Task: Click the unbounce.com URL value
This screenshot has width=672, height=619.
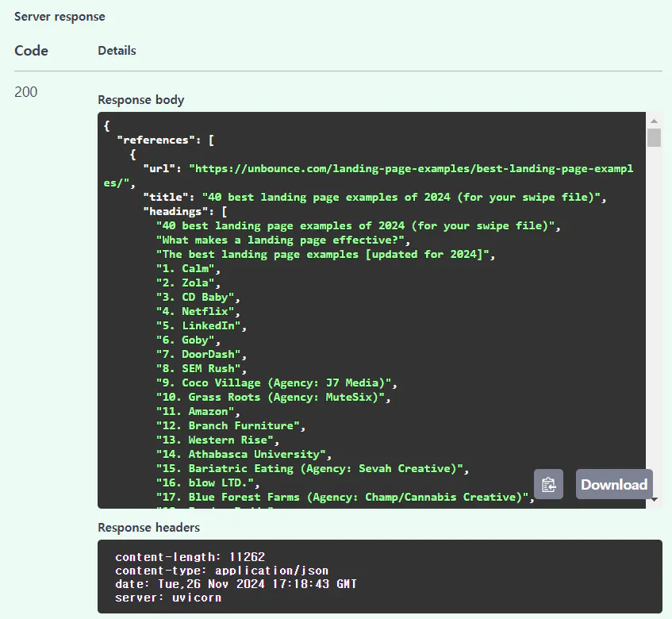Action: pyautogui.click(x=368, y=175)
